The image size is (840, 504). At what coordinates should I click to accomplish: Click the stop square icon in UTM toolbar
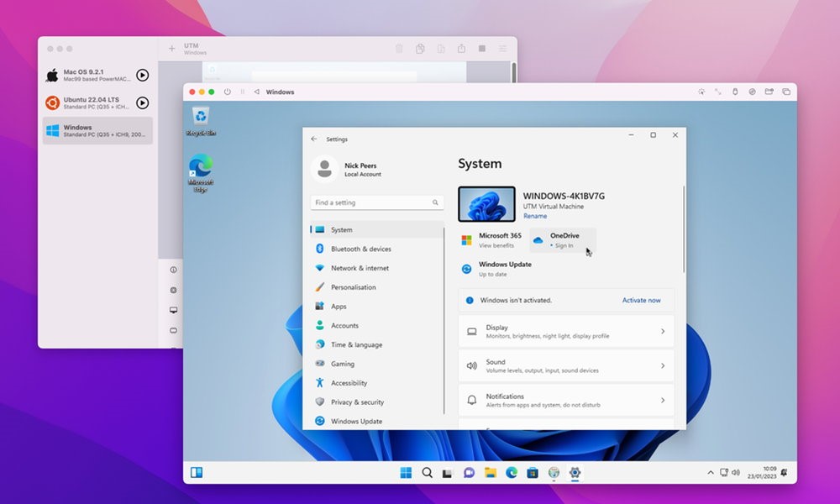pos(482,49)
